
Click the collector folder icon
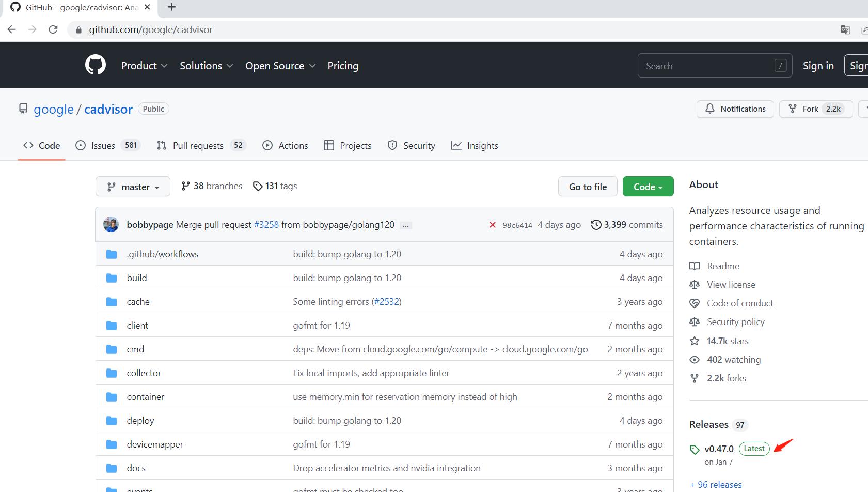click(112, 373)
